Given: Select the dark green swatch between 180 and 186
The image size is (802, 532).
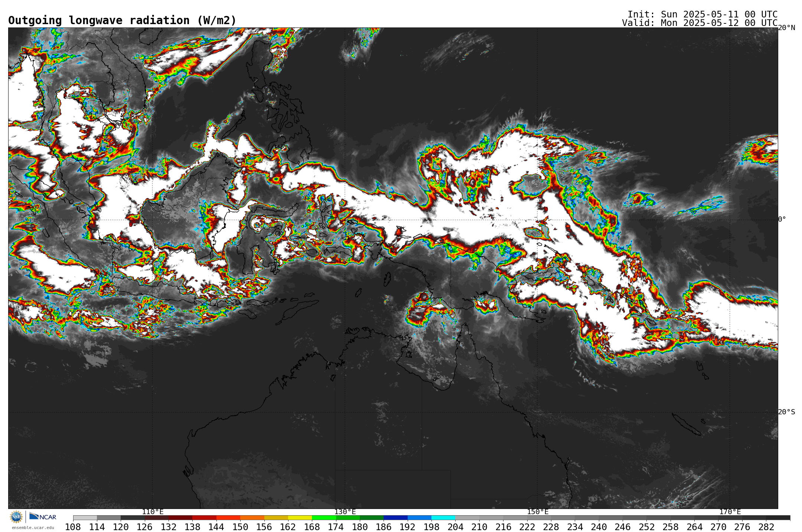Looking at the screenshot, I should coord(372,518).
